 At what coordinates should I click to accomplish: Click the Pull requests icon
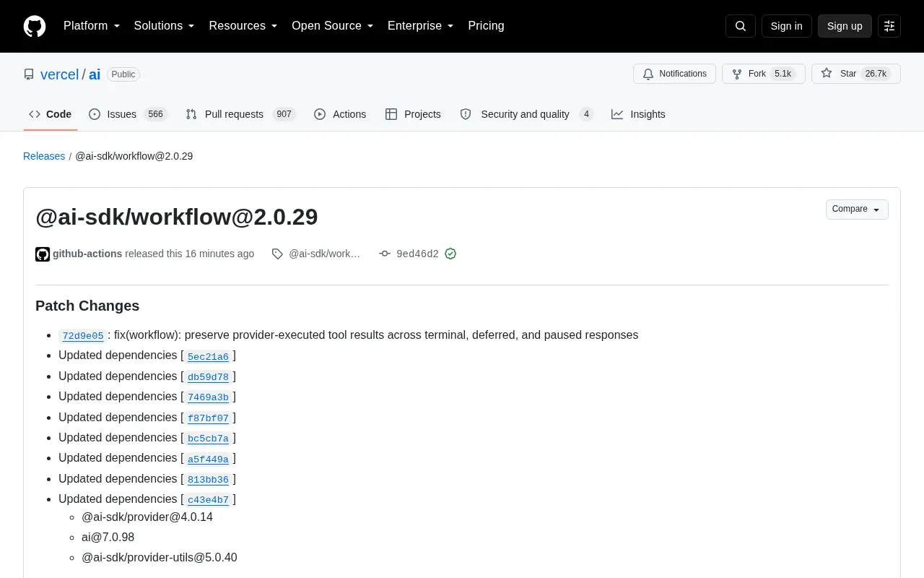coord(191,114)
